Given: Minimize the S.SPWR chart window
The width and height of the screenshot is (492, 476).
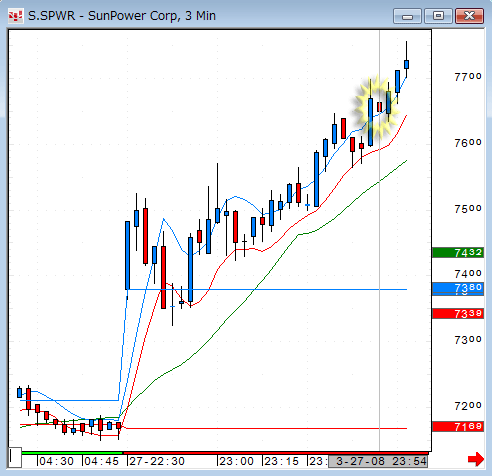Looking at the screenshot, I should click(x=407, y=16).
